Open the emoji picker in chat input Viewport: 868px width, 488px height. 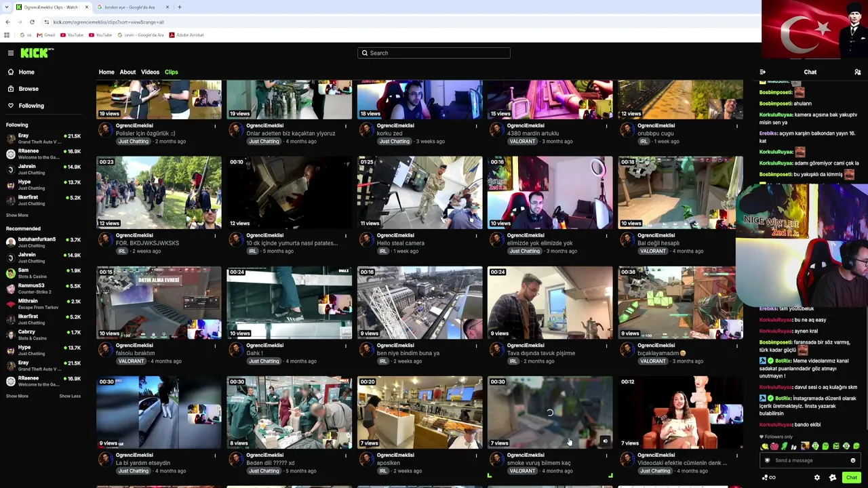tap(853, 460)
